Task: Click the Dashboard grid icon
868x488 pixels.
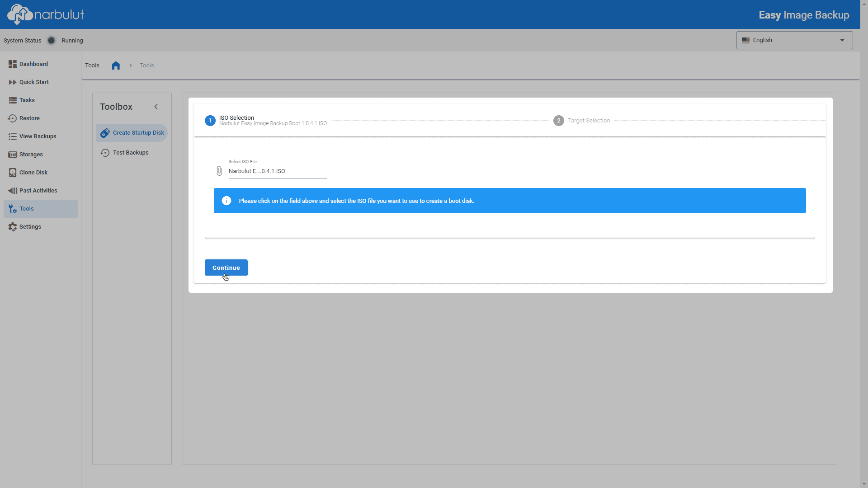Action: tap(13, 64)
